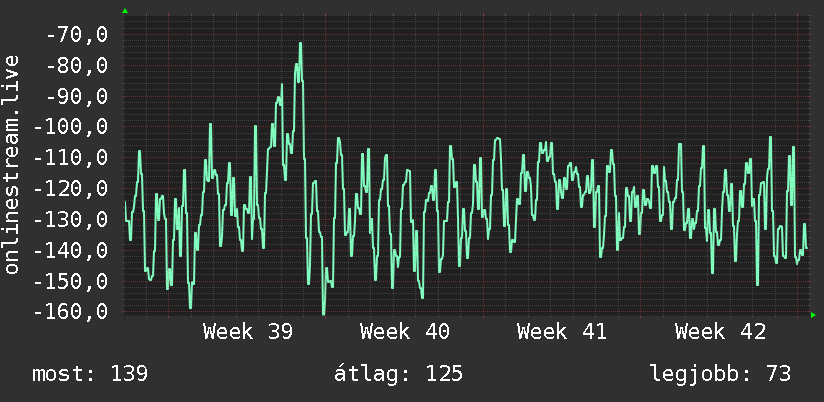
Task: Click the 'most: 139' statistic
Action: tap(90, 374)
